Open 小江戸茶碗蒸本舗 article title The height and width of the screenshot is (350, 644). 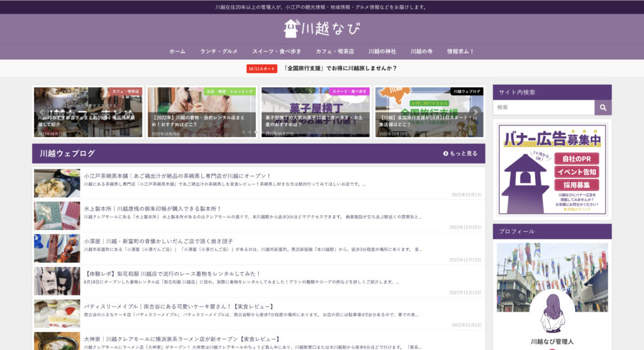coord(177,176)
